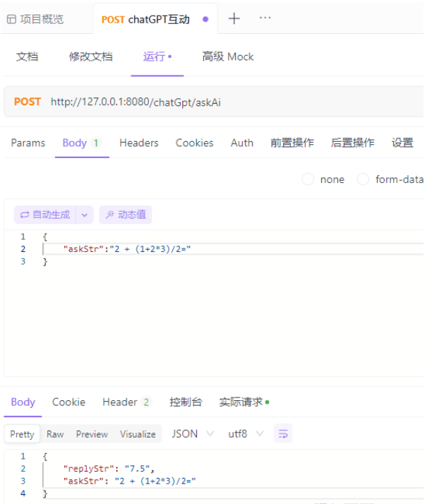Open the 设置 tab
This screenshot has width=427, height=504.
(x=402, y=143)
